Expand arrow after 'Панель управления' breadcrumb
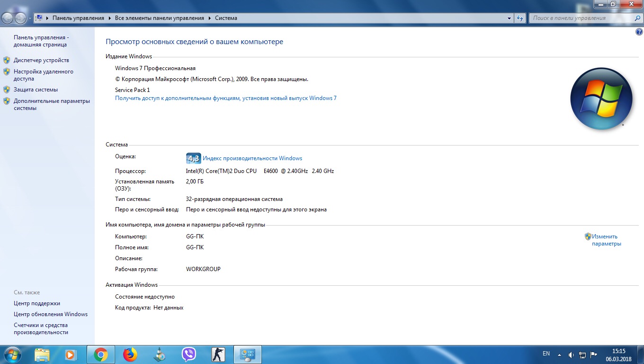 click(x=109, y=18)
